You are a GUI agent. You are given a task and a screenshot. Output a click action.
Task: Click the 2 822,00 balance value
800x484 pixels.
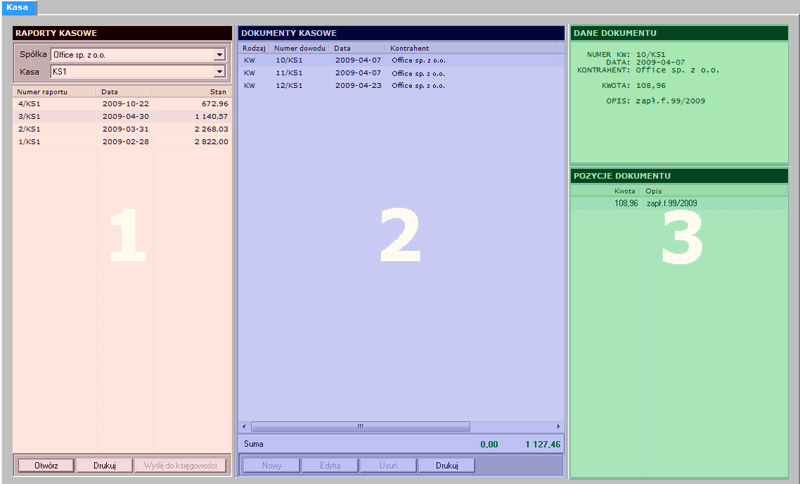[211, 142]
